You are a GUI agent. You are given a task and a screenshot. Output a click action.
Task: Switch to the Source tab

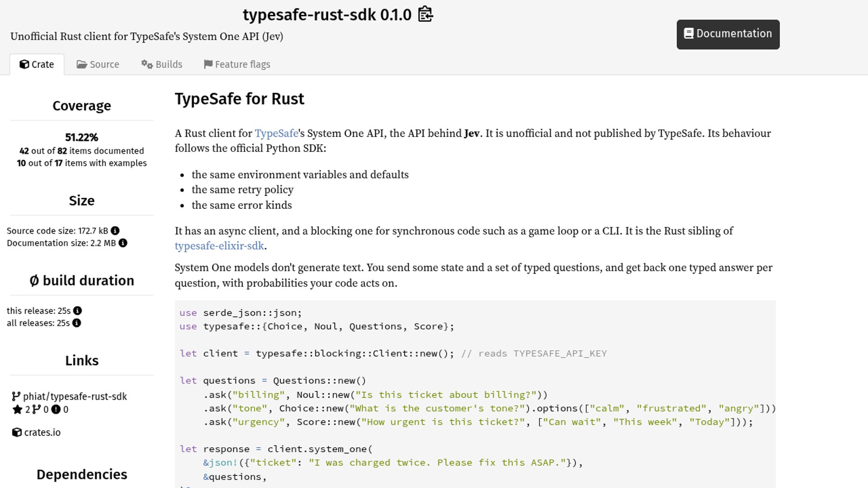coord(98,65)
